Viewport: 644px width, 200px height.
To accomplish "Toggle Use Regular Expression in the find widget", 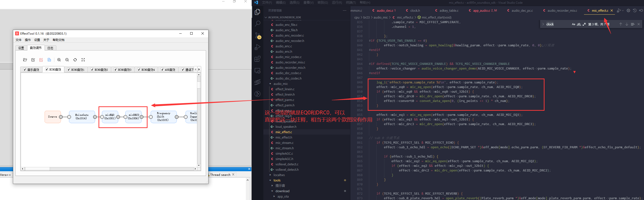I will pyautogui.click(x=584, y=24).
